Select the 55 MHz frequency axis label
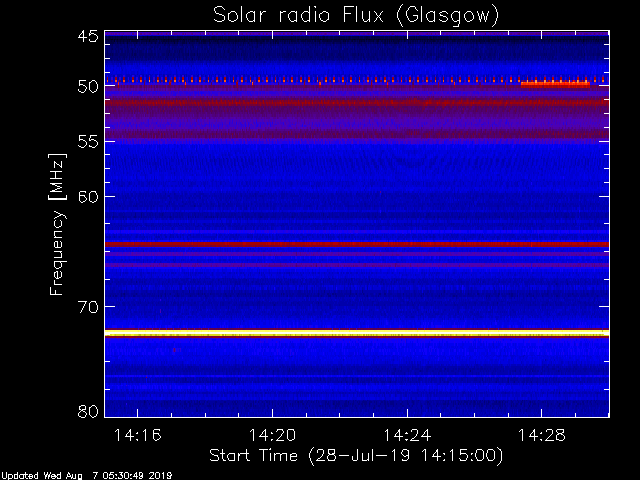 click(x=88, y=142)
